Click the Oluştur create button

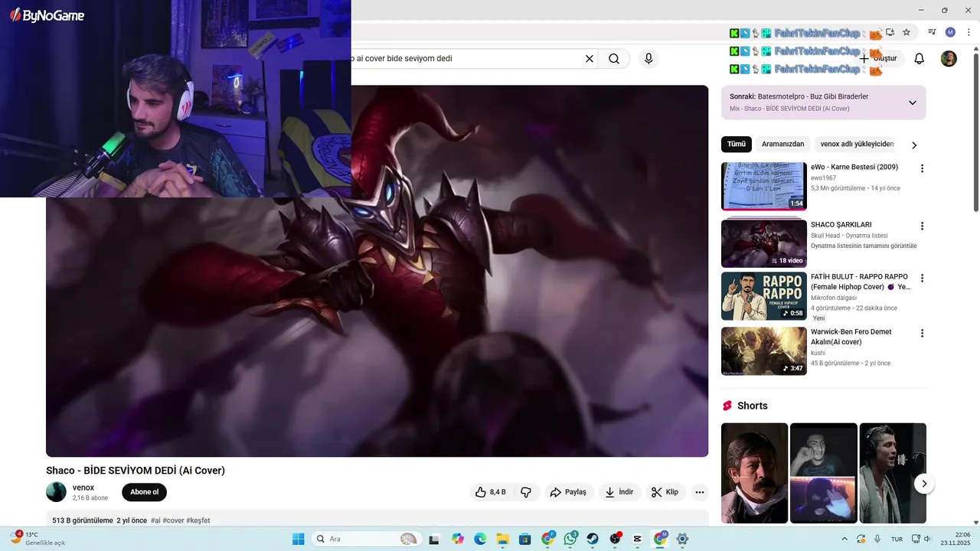(878, 59)
